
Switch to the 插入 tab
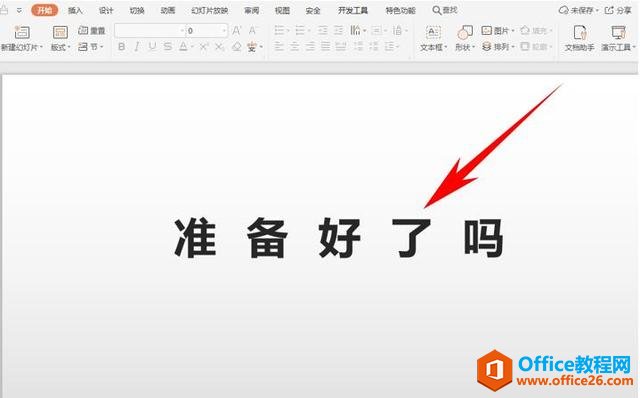pyautogui.click(x=75, y=11)
